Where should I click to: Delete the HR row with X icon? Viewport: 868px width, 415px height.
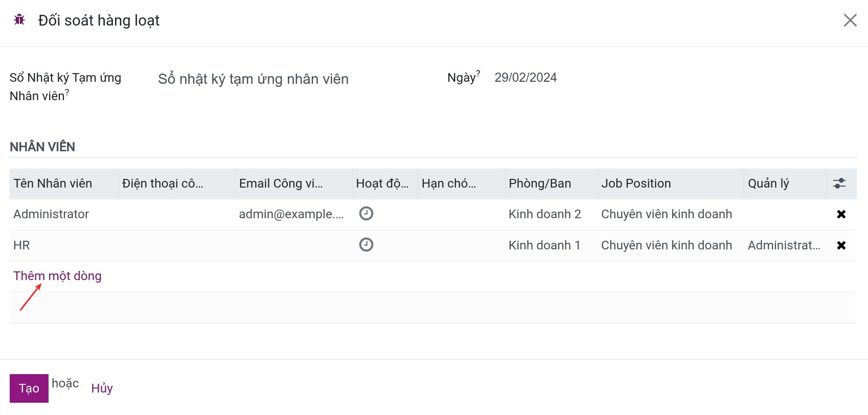point(841,245)
